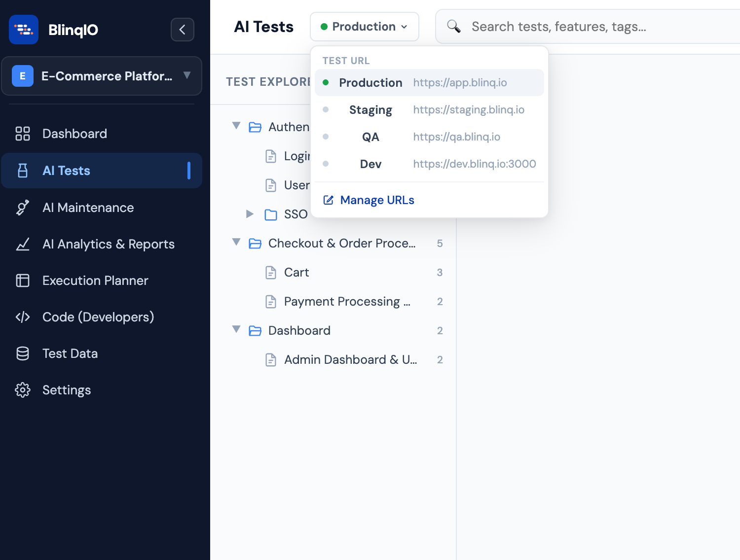Viewport: 740px width, 560px height.
Task: Click the Settings gear icon
Action: click(x=22, y=389)
